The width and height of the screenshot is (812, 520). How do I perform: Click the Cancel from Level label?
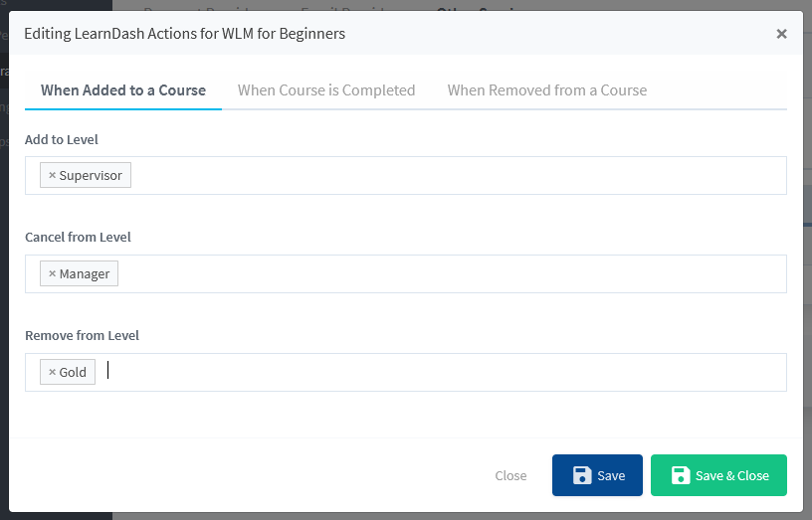[78, 237]
